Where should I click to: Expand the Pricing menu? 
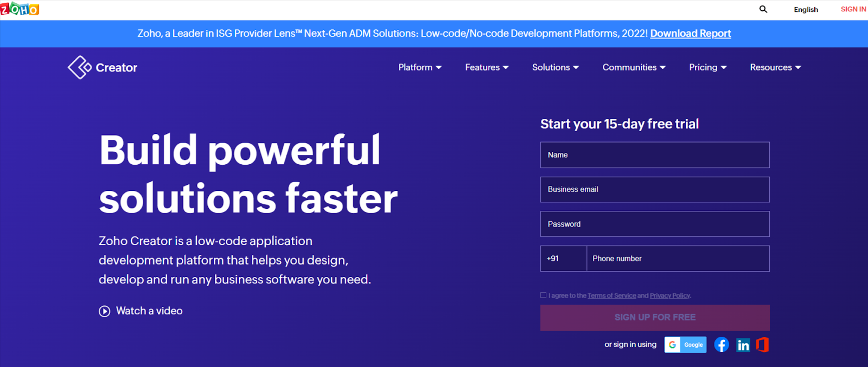pyautogui.click(x=708, y=67)
